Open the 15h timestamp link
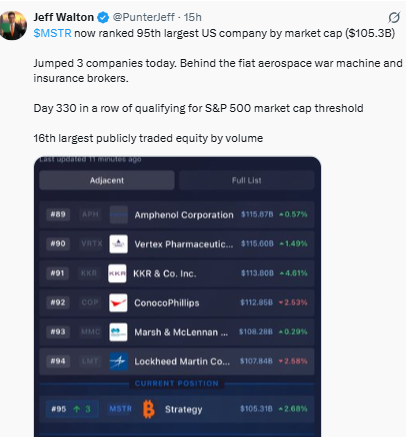Viewport: 406px width, 437px height. [192, 17]
